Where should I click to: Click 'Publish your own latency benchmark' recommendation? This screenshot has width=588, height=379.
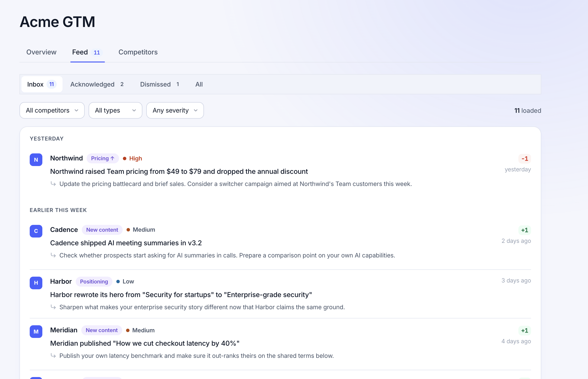197,356
